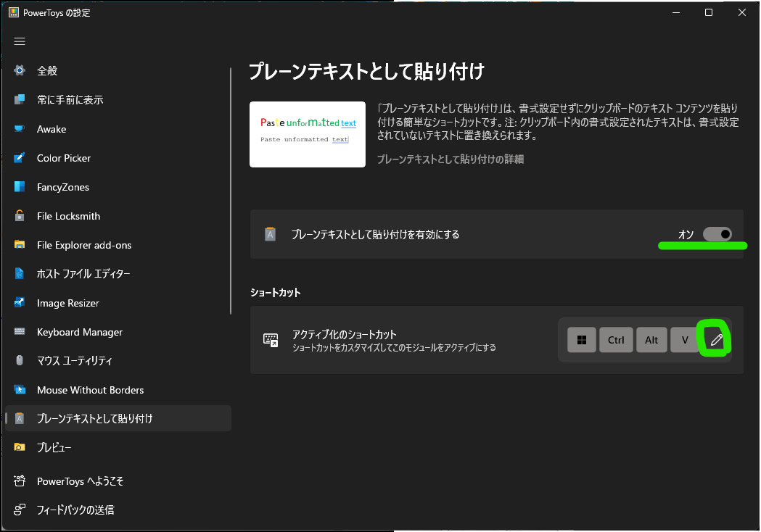Image resolution: width=761 pixels, height=532 pixels.
Task: Click the Image Resizer icon
Action: tap(20, 303)
